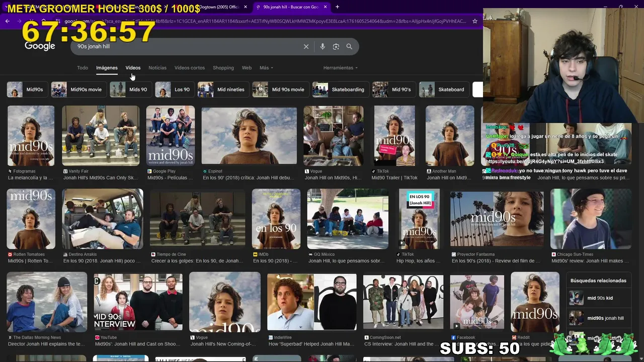Open the Google Play mid90s poster image
This screenshot has height=362, width=644.
pos(171,136)
